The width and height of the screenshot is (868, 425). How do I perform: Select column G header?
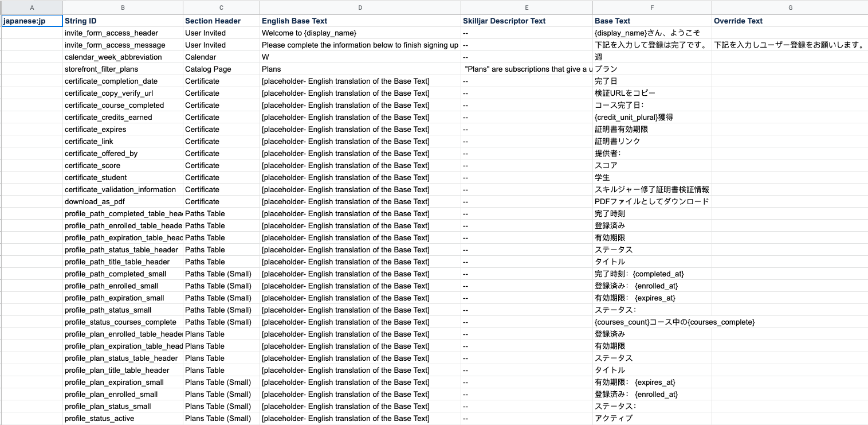[x=790, y=7]
